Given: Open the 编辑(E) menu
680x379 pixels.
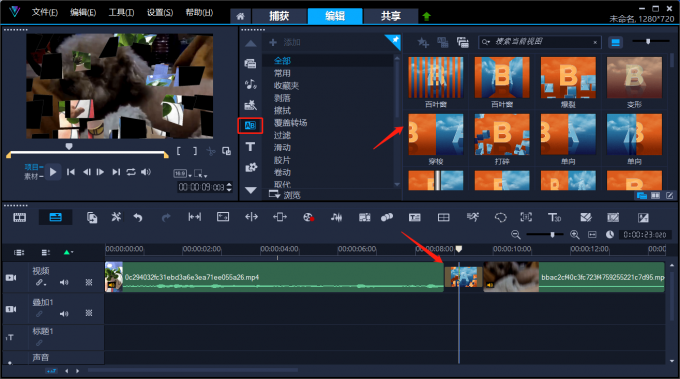Looking at the screenshot, I should coord(83,12).
